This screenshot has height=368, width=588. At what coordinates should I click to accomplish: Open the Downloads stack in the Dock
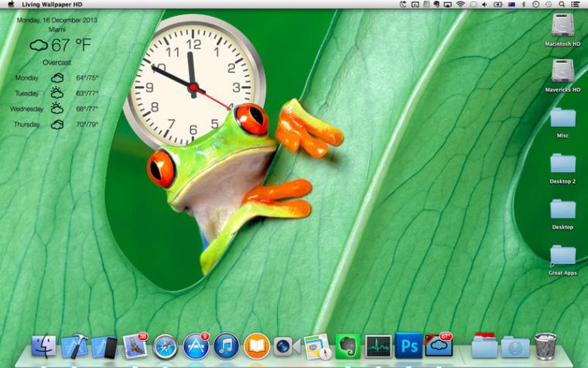tap(515, 346)
